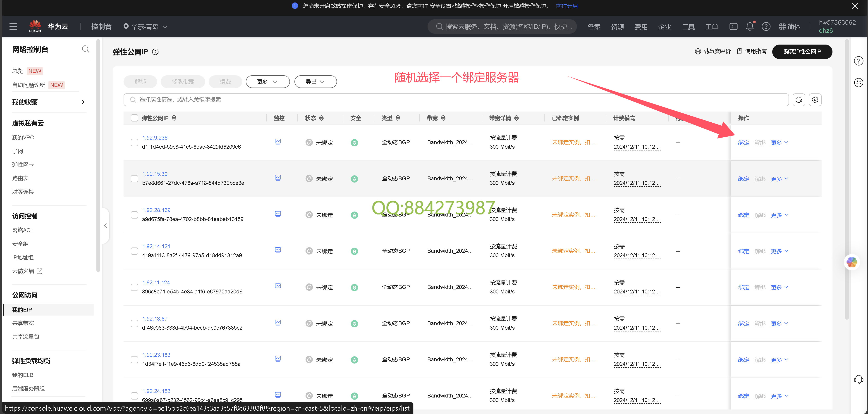Screen dimensions: 868x414
Task: Sort by 类型 column
Action: pos(398,118)
